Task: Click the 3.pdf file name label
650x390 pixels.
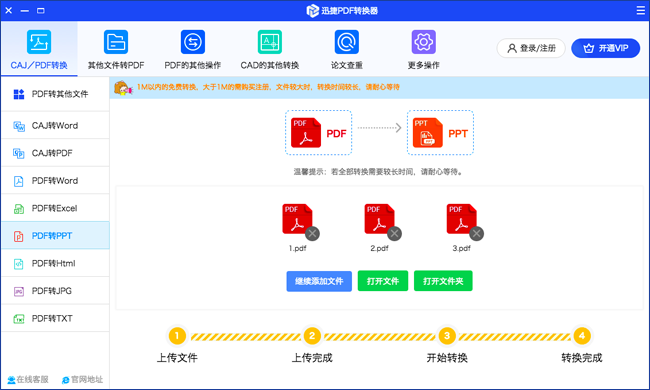Action: click(461, 248)
